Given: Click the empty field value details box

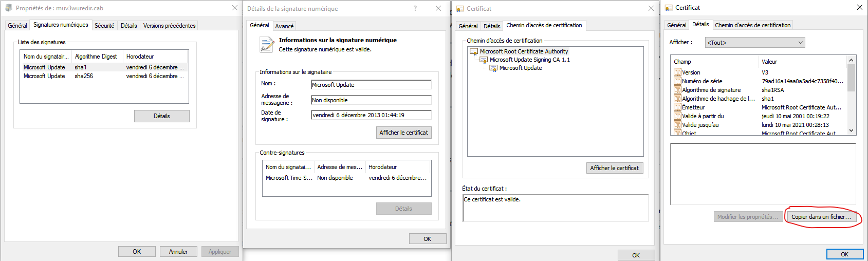Looking at the screenshot, I should [x=763, y=174].
